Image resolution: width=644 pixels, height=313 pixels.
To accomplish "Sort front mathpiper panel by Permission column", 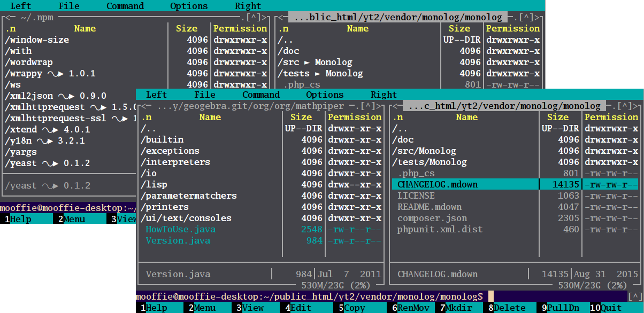I will (355, 118).
